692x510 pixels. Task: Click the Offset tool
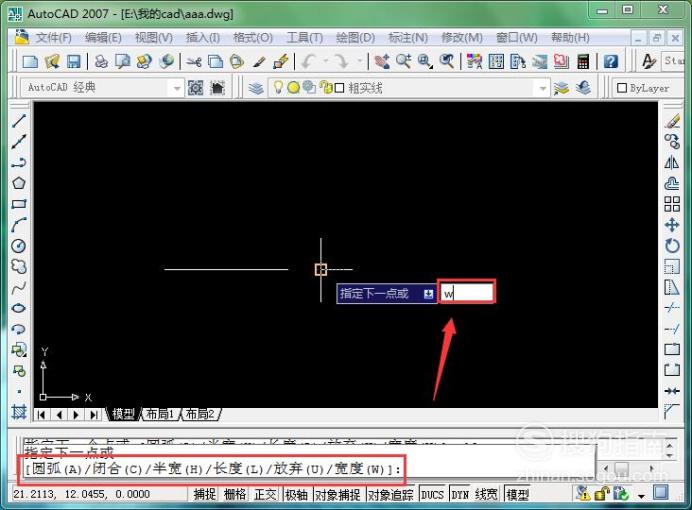[x=672, y=183]
